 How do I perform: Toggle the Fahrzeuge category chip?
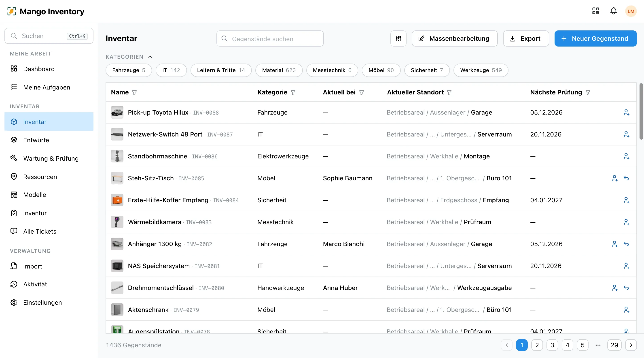coord(129,70)
